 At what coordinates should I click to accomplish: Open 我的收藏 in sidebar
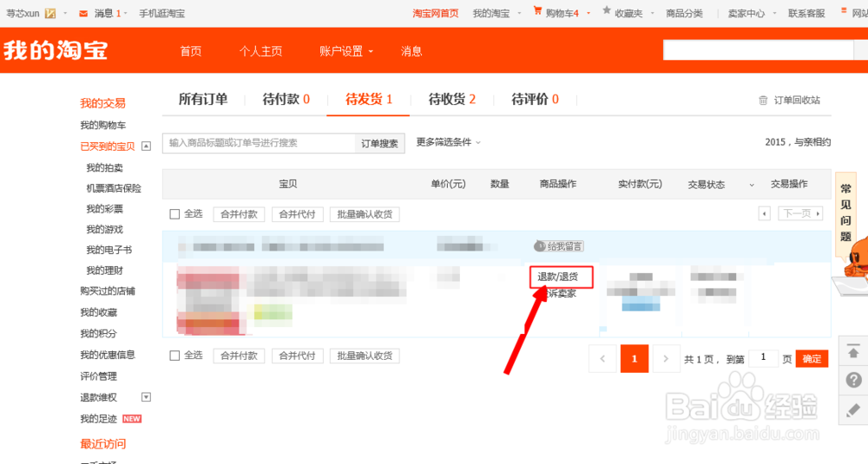pos(99,312)
